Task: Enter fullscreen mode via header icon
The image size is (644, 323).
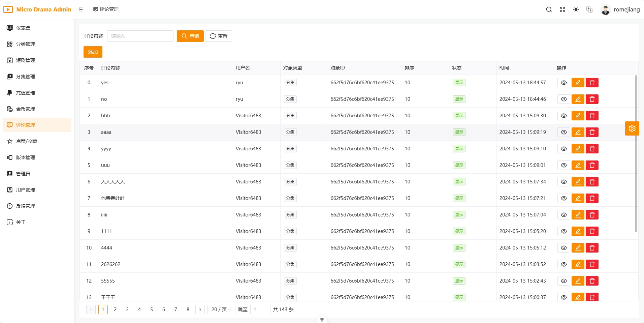Action: coord(562,9)
